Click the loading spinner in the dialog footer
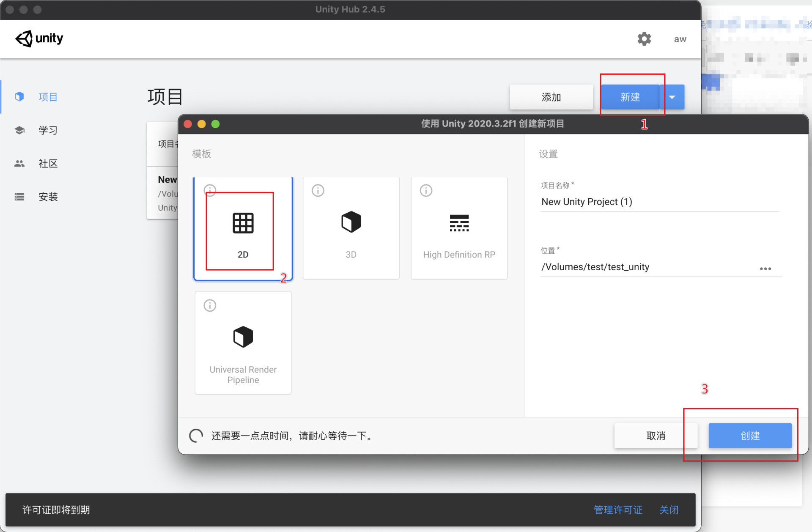Viewport: 812px width, 532px height. tap(196, 436)
